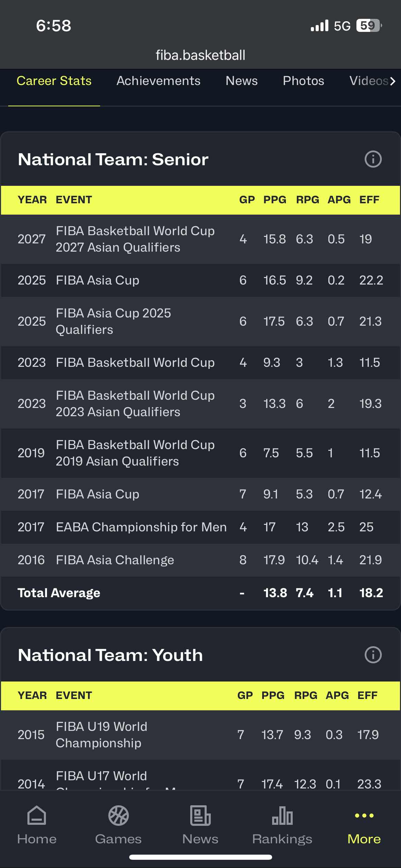Screen dimensions: 401x868
Task: Open EABA Championship for Men event
Action: coord(141,527)
